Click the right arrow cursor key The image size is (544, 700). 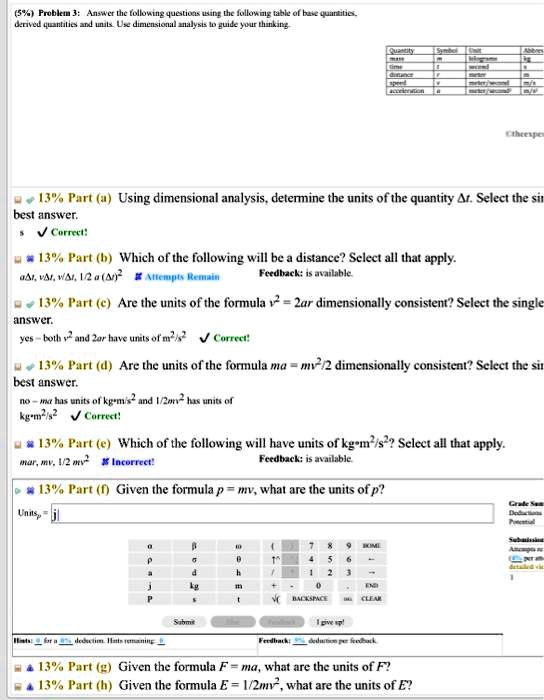click(x=371, y=572)
